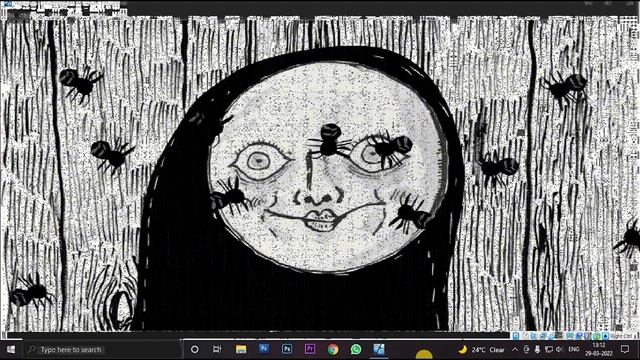
Task: Open WhatsApp from the taskbar
Action: (x=356, y=349)
